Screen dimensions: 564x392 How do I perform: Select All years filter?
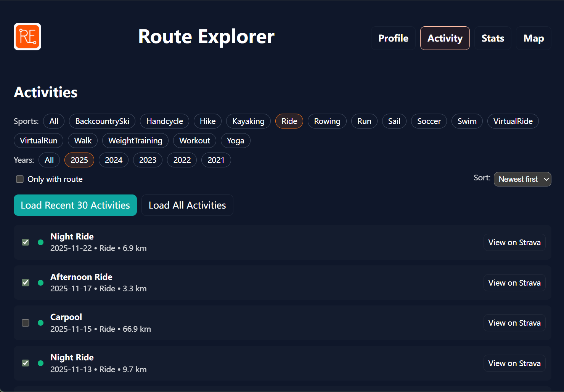[49, 160]
